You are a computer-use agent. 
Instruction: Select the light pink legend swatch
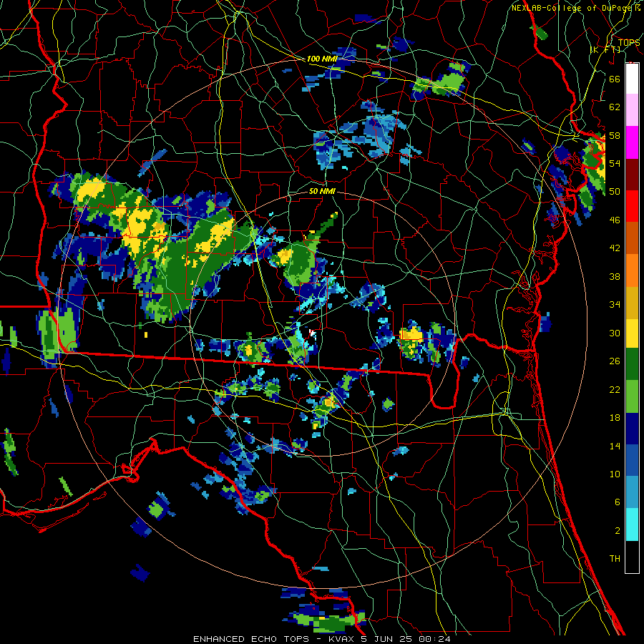point(632,109)
